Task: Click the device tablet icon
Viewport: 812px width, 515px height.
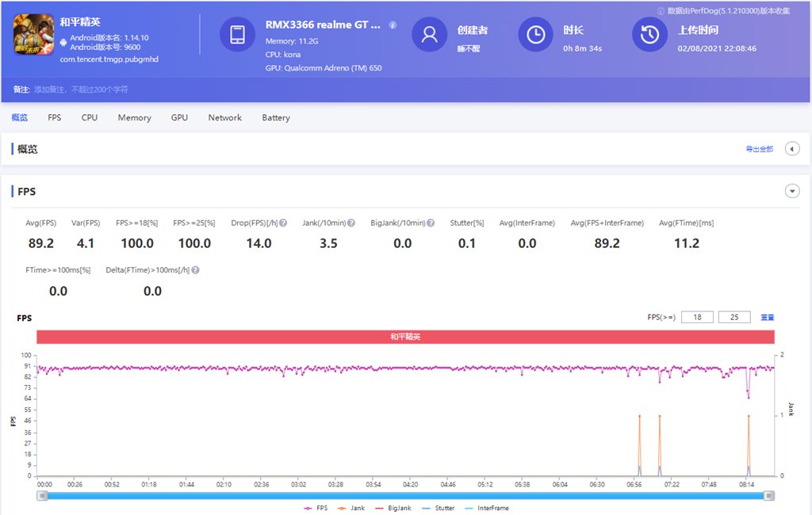Action: click(x=237, y=35)
